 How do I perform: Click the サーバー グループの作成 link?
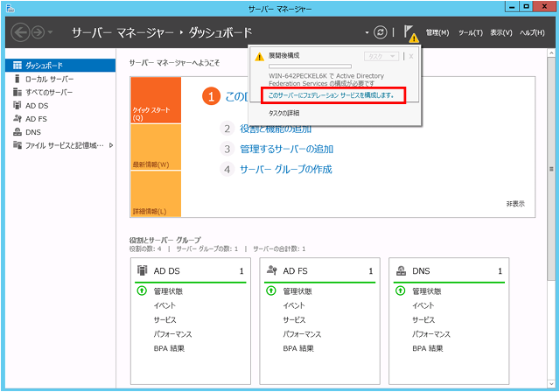[286, 169]
